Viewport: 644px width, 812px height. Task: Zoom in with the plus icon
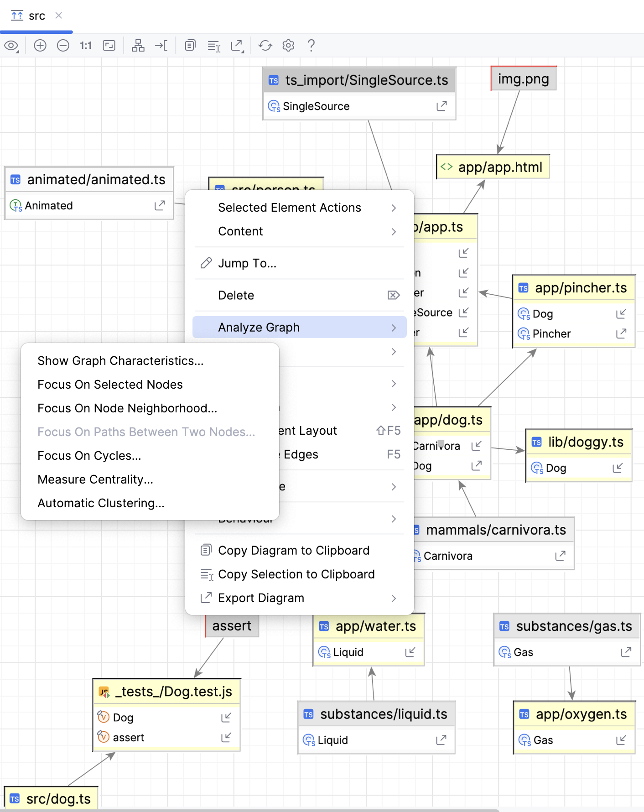point(40,46)
